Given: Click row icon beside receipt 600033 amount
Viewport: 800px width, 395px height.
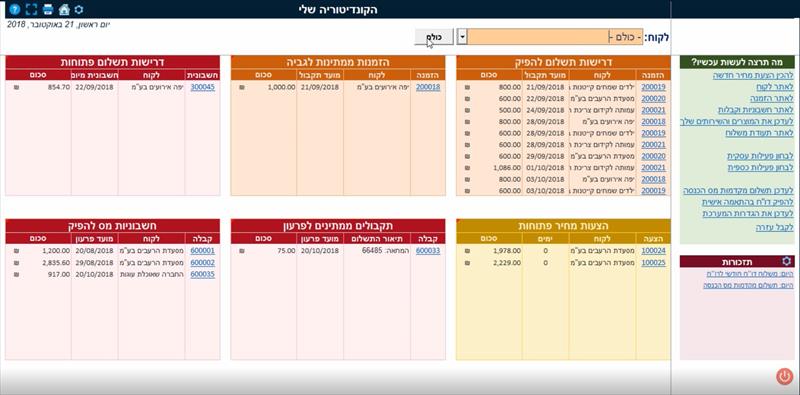Looking at the screenshot, I should [242, 251].
